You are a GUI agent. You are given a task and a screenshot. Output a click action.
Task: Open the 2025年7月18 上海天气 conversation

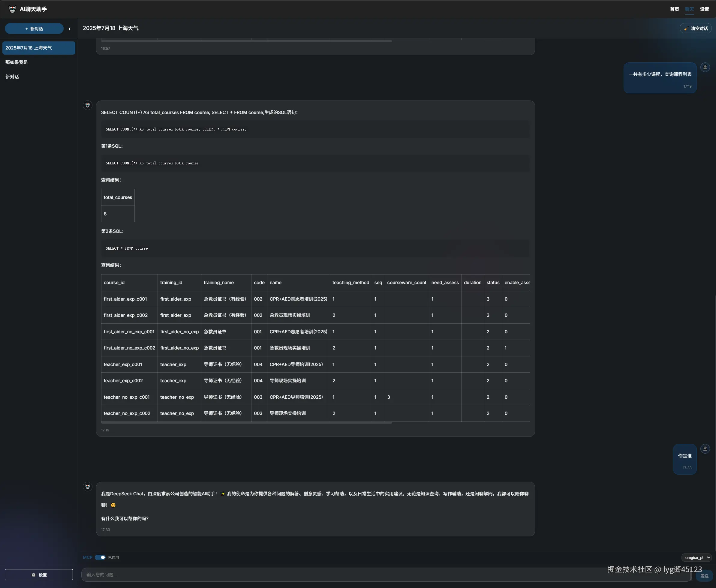tap(39, 48)
